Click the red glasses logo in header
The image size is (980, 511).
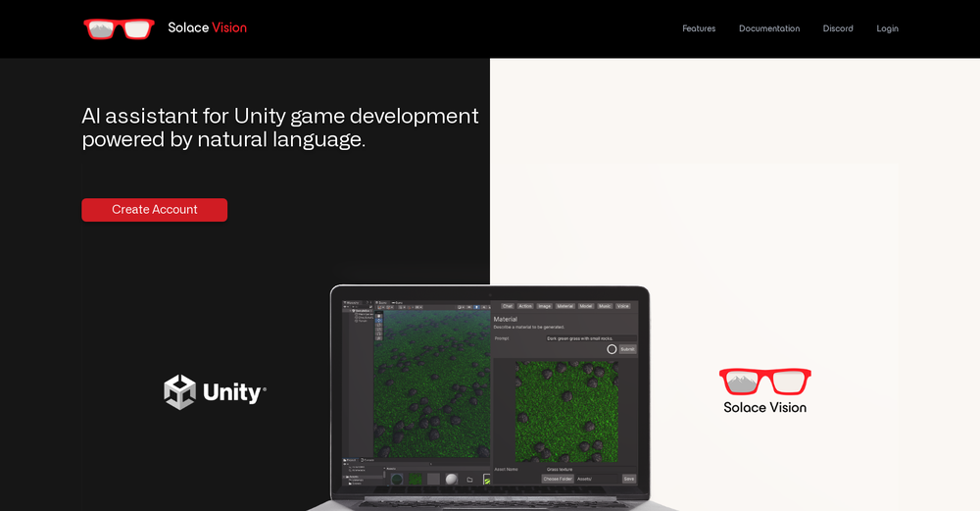[120, 28]
